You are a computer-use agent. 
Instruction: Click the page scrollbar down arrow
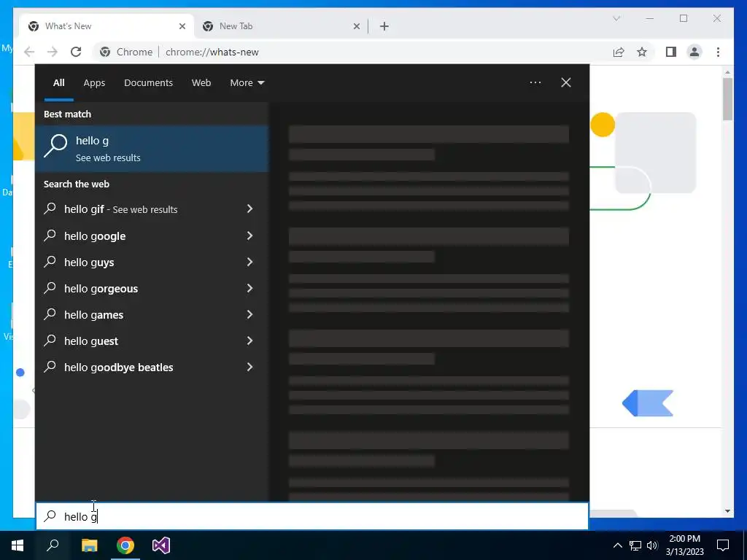click(x=727, y=511)
